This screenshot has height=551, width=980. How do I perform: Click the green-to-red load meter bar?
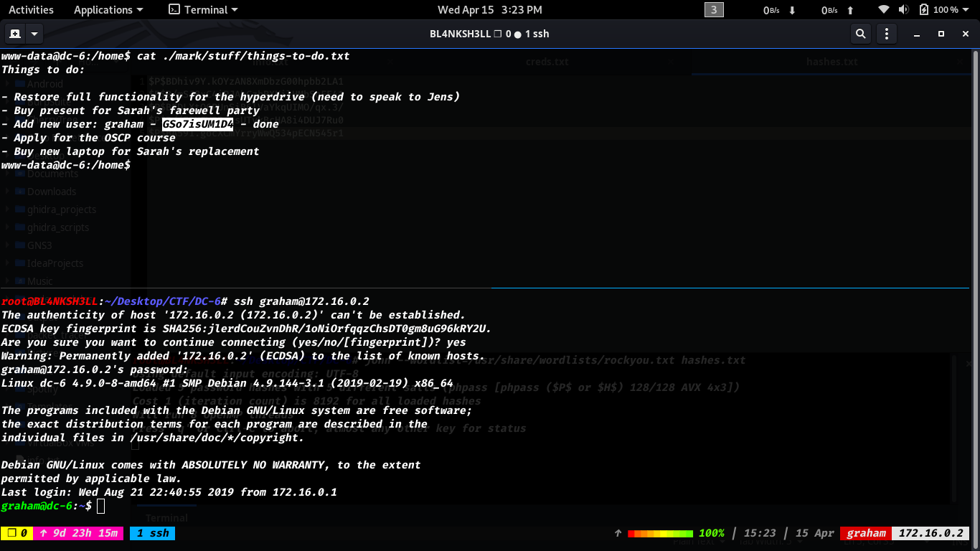coord(660,533)
